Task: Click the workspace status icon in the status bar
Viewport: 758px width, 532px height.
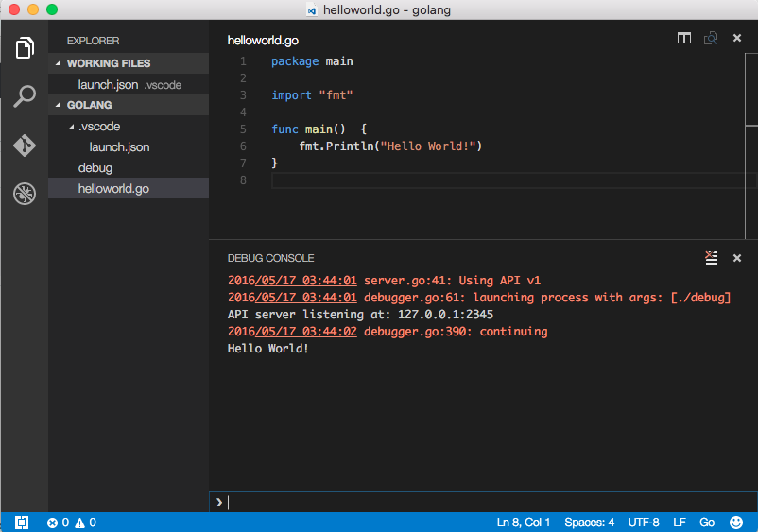Action: pyautogui.click(x=22, y=523)
